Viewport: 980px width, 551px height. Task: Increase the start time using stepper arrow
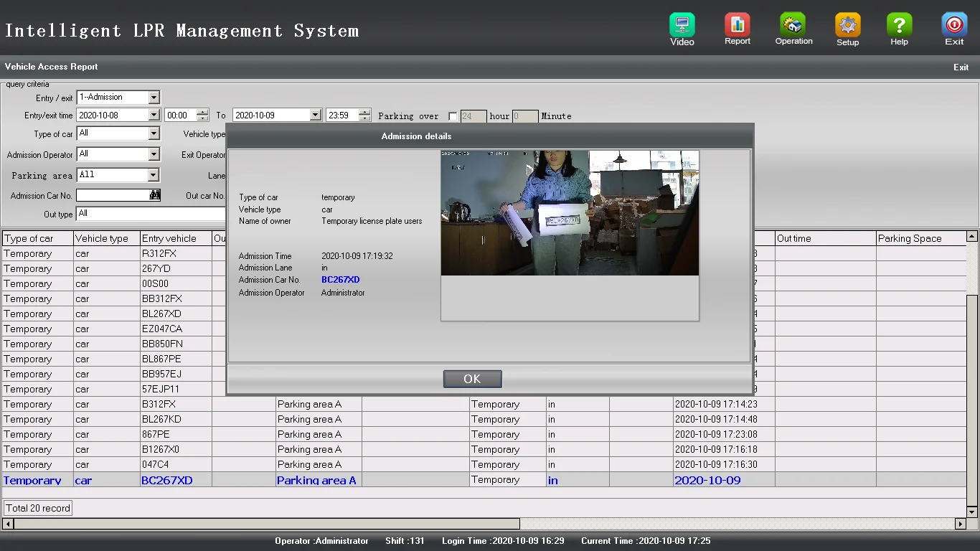tap(202, 112)
